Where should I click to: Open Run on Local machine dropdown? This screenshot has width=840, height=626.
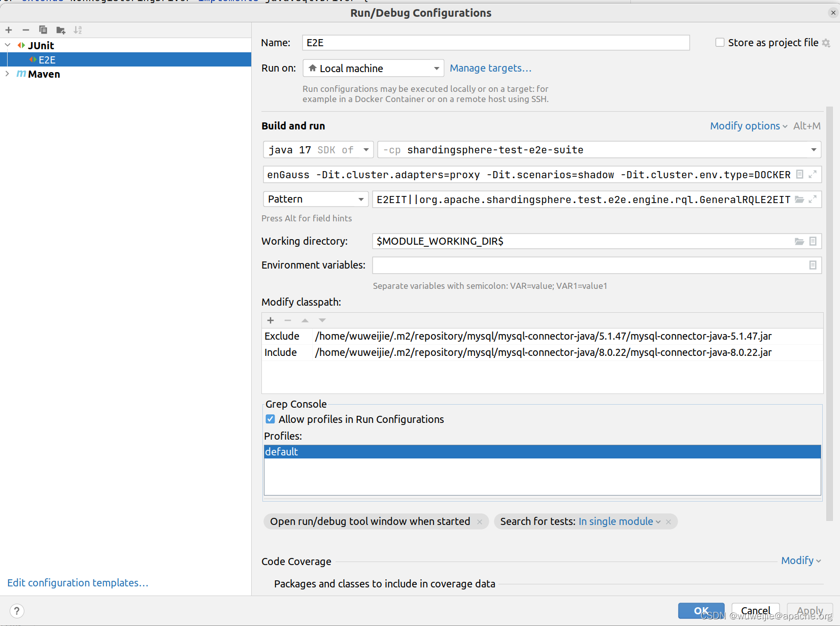pos(374,68)
